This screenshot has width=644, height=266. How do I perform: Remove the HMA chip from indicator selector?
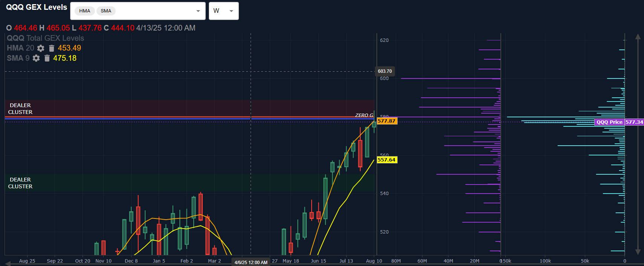pyautogui.click(x=85, y=11)
